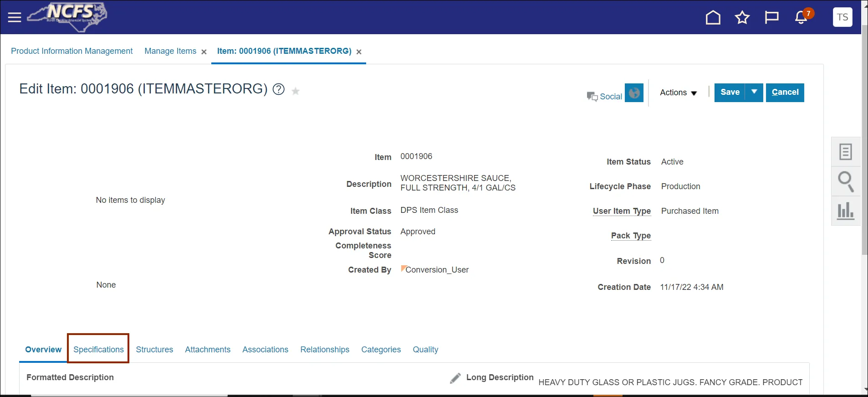The image size is (868, 397).
Task: Close the Item 0001906 tab
Action: [359, 52]
